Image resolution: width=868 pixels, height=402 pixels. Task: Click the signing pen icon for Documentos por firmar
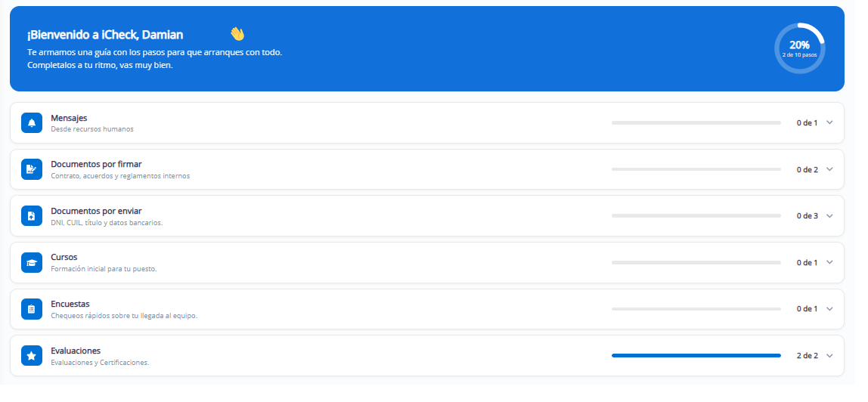click(x=32, y=169)
